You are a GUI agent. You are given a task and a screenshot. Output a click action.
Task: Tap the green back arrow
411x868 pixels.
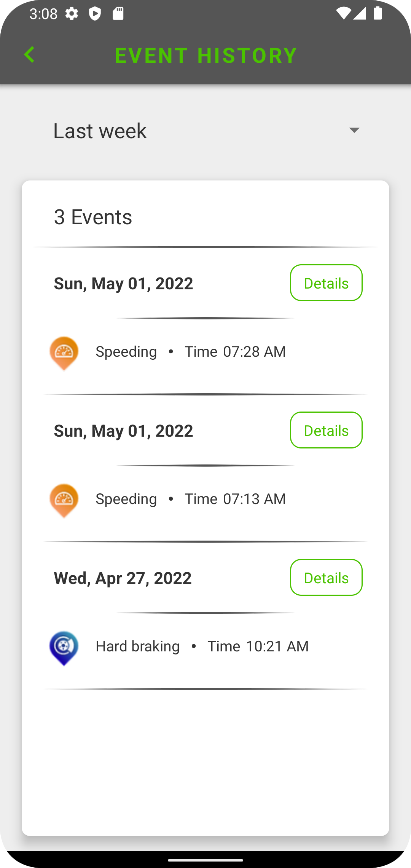click(x=29, y=55)
